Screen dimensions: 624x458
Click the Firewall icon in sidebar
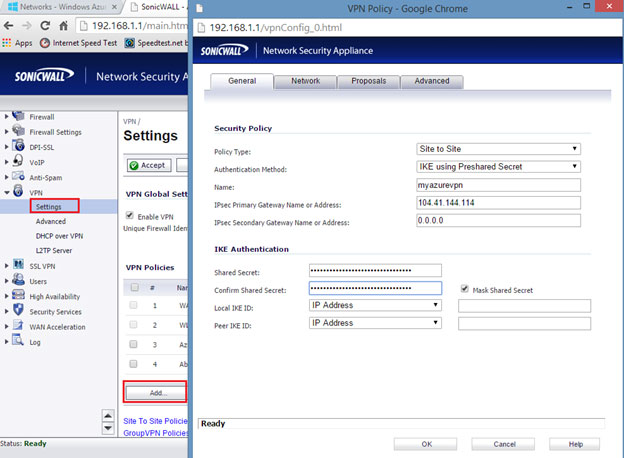[x=18, y=116]
